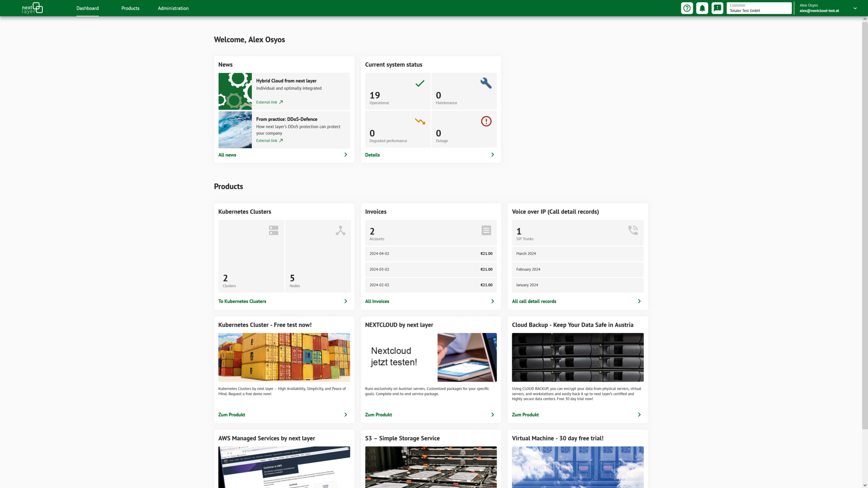The height and width of the screenshot is (488, 868).
Task: Open All Invoices link
Action: [377, 301]
